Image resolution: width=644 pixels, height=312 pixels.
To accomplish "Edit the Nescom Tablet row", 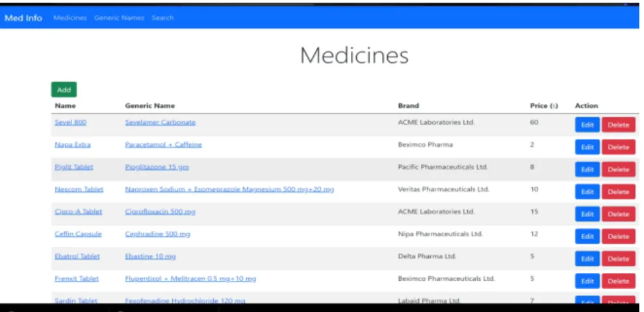I will (x=587, y=192).
